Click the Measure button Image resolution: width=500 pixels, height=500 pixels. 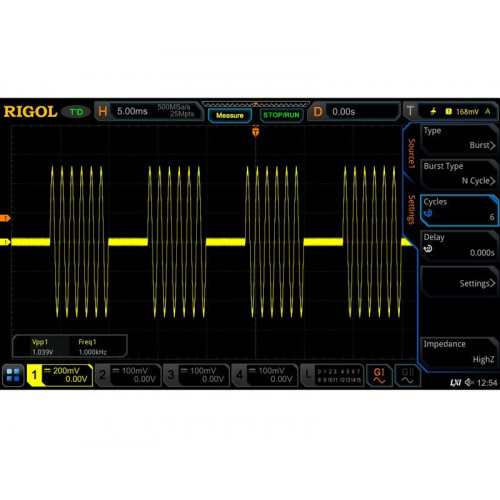coord(230,115)
